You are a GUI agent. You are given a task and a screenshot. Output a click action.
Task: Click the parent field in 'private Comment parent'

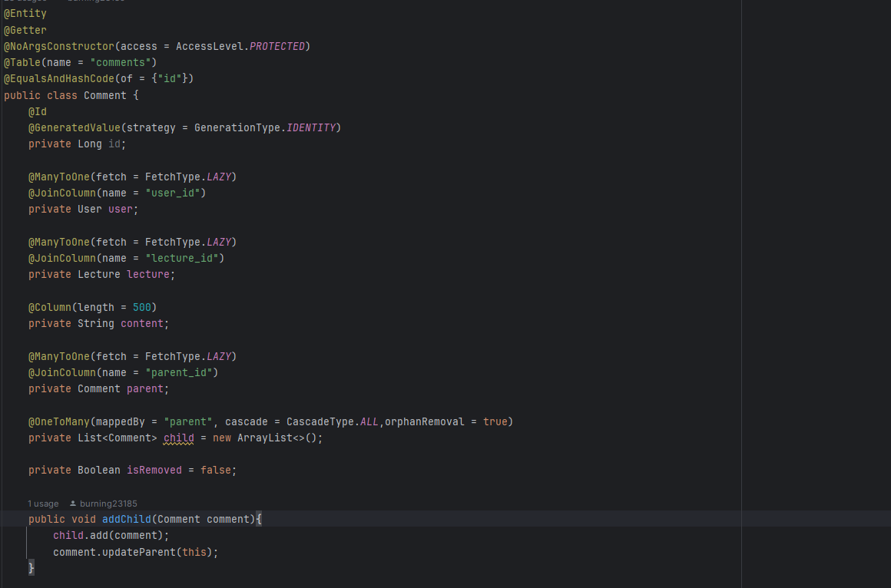pos(145,389)
